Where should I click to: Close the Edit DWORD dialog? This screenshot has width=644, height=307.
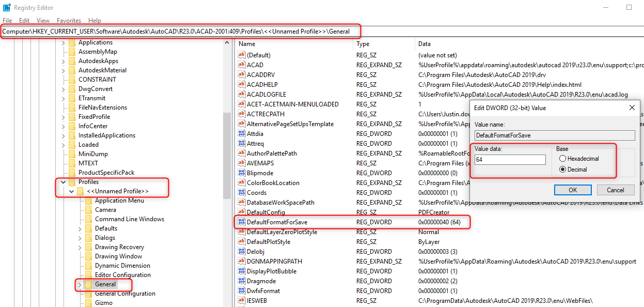(x=632, y=108)
